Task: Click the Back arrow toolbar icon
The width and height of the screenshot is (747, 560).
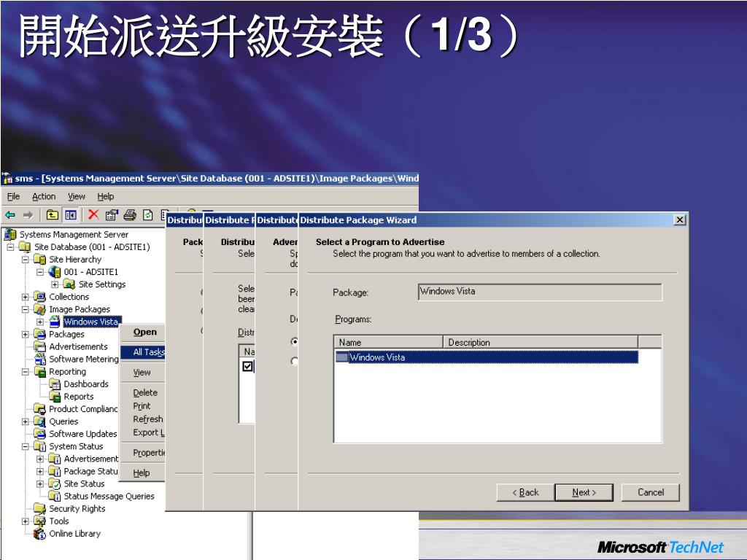Action: point(10,215)
